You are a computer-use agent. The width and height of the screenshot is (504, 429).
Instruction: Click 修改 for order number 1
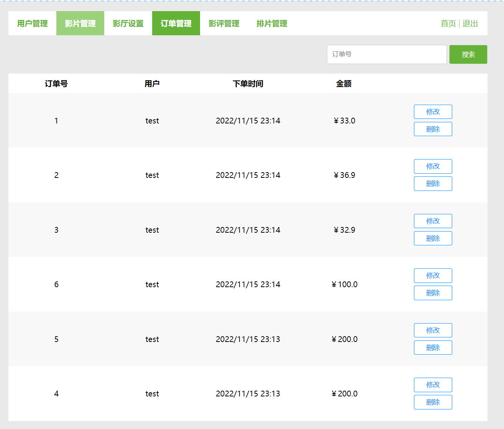433,112
